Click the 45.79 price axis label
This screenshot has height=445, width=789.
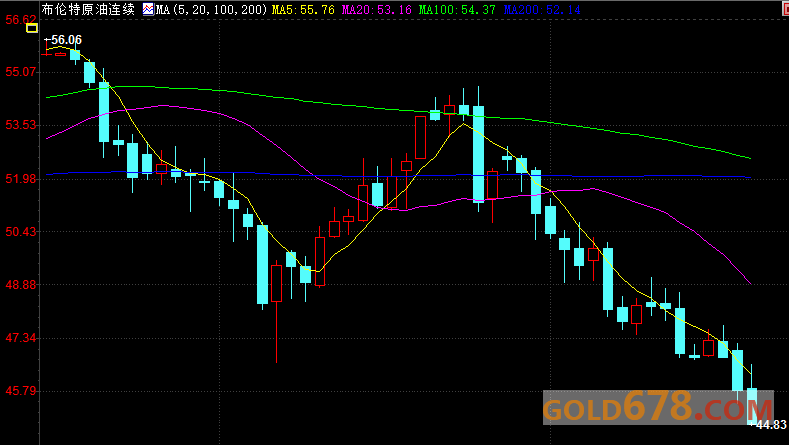[x=21, y=391]
